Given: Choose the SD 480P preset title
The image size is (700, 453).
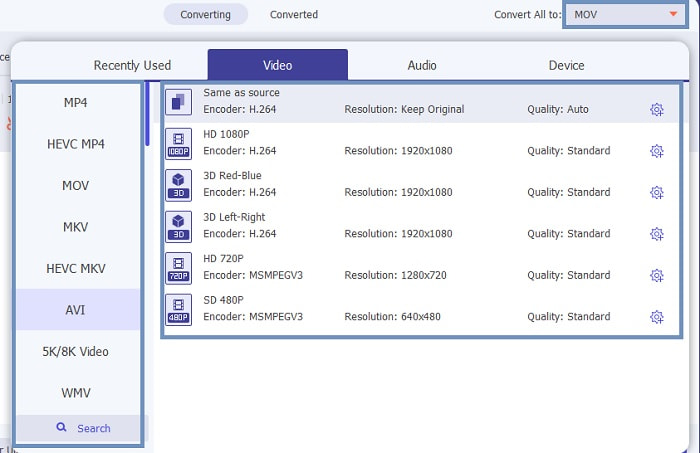Looking at the screenshot, I should (223, 300).
